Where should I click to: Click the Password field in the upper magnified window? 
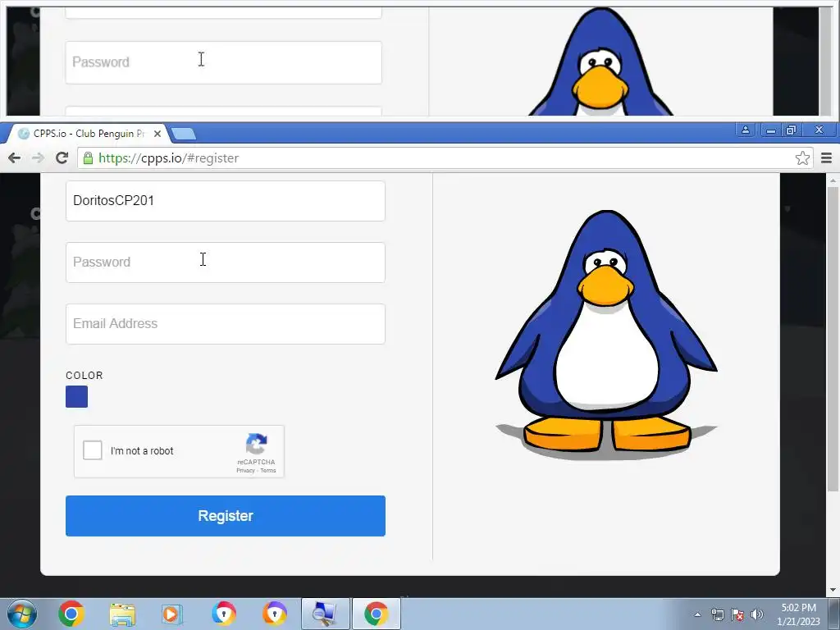click(223, 62)
